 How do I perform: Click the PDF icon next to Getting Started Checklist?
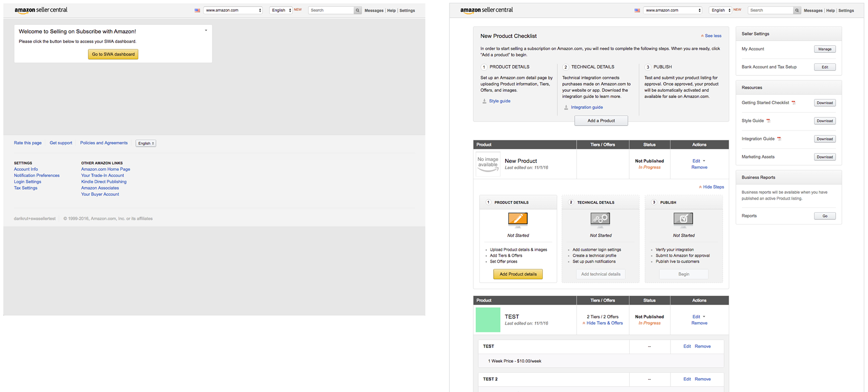(793, 103)
